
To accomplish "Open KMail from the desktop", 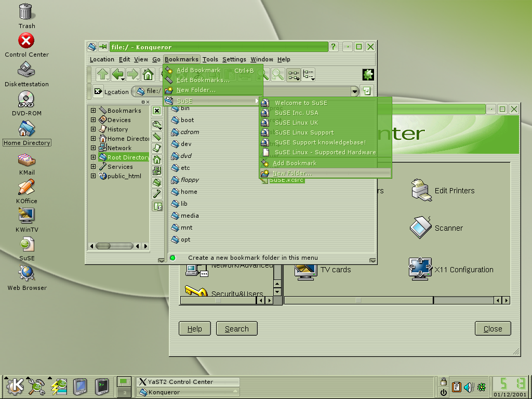I will coord(26,164).
